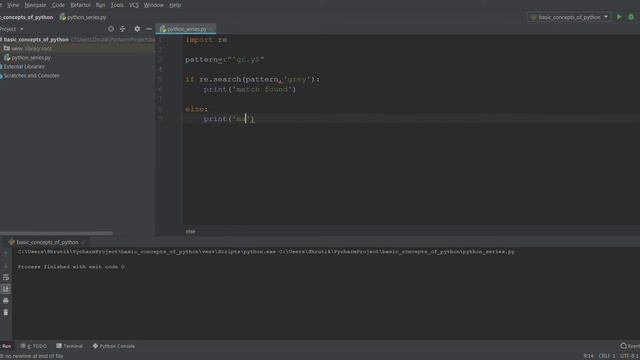Click python_series.py in the navigation bar
This screenshot has height=360, width=640.
pyautogui.click(x=83, y=17)
